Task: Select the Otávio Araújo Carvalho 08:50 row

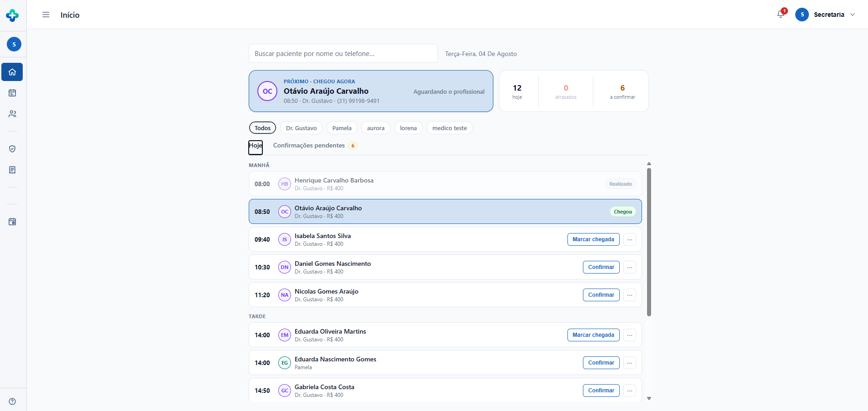Action: coord(445,212)
